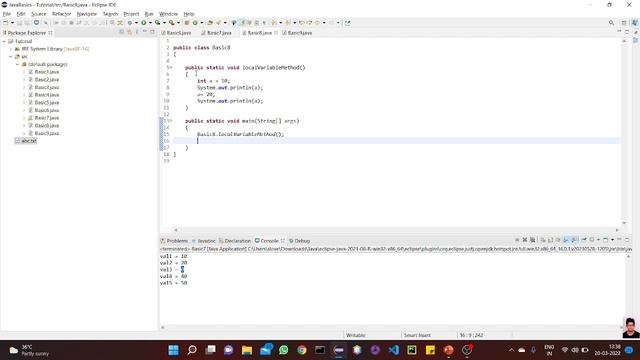Switch to the Problems tab
Viewport: 640px width, 360px height.
click(174, 241)
